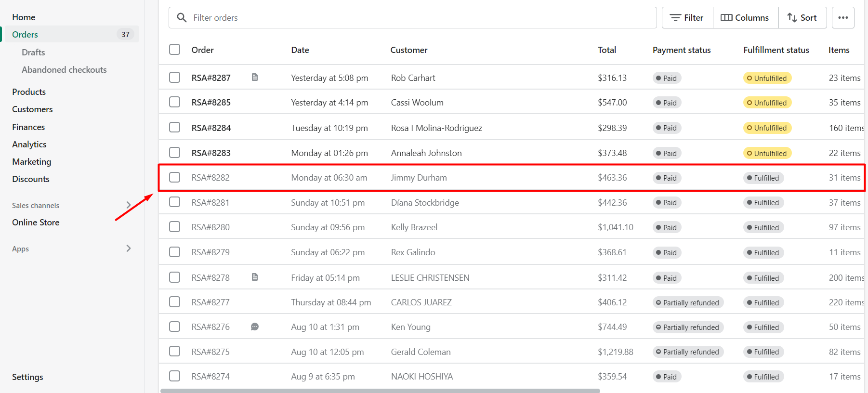Expand the Apps section chevron
868x393 pixels.
(128, 248)
